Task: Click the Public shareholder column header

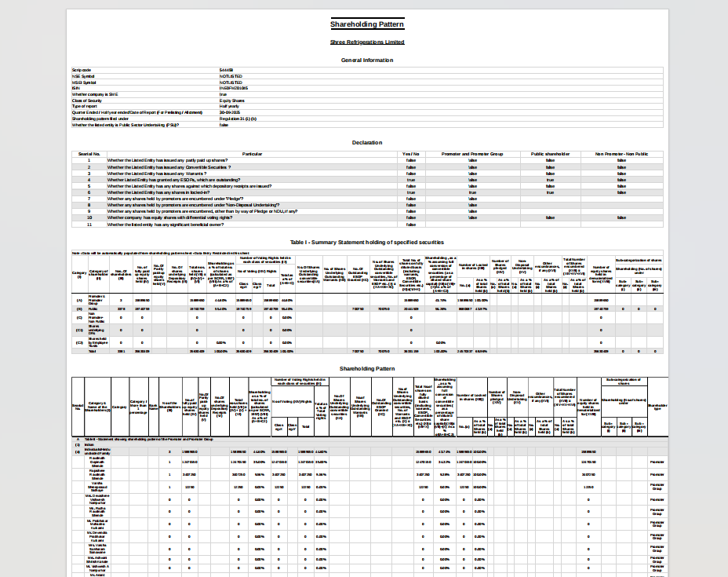Action: [x=550, y=154]
